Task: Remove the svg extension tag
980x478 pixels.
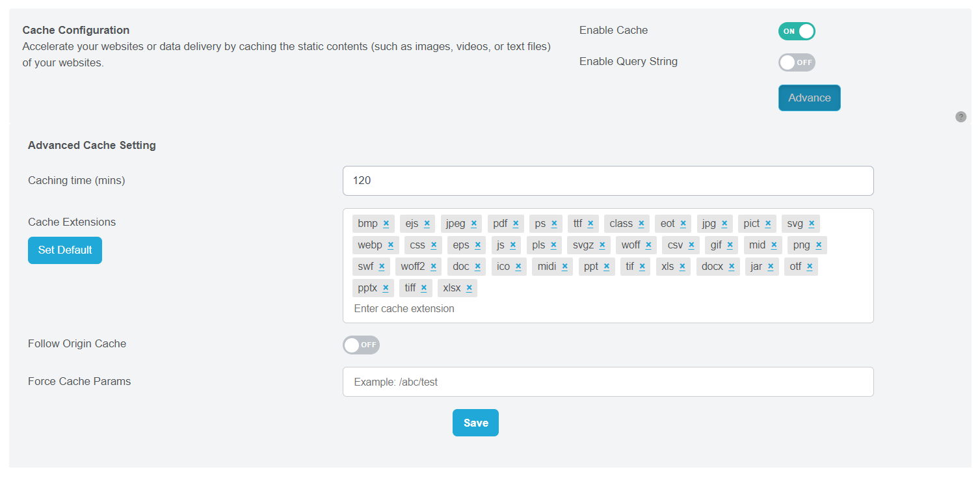Action: 811,224
